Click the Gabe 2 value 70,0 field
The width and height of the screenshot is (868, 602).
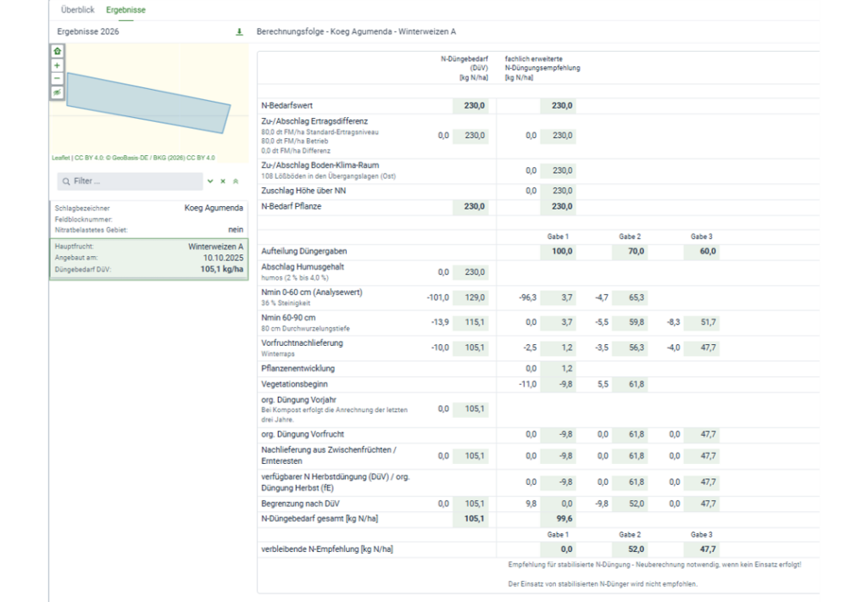click(x=630, y=252)
